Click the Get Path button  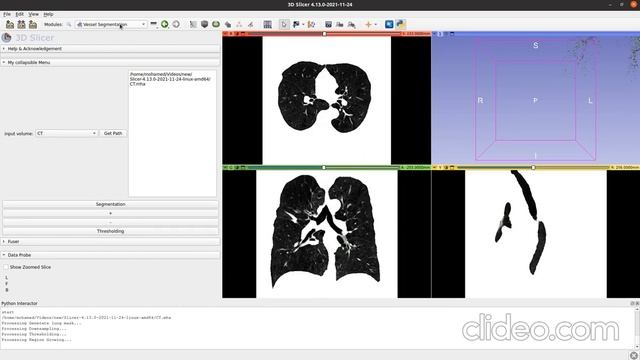(x=113, y=133)
